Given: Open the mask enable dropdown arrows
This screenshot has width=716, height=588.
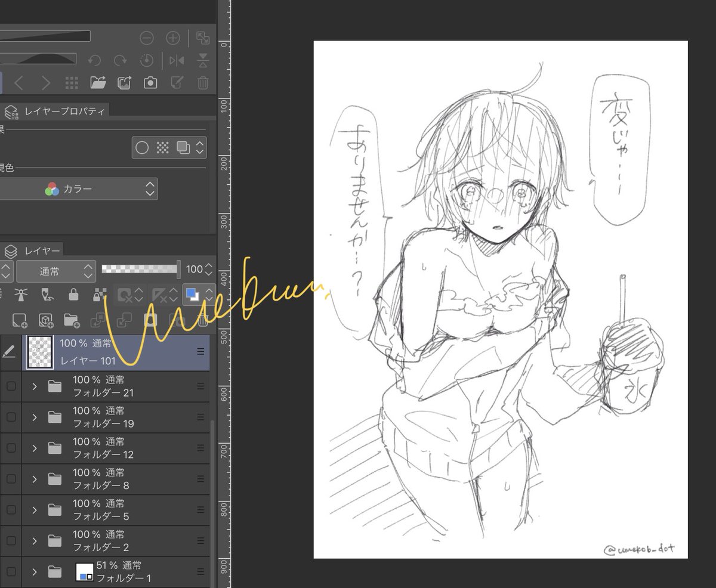Looking at the screenshot, I should (138, 295).
